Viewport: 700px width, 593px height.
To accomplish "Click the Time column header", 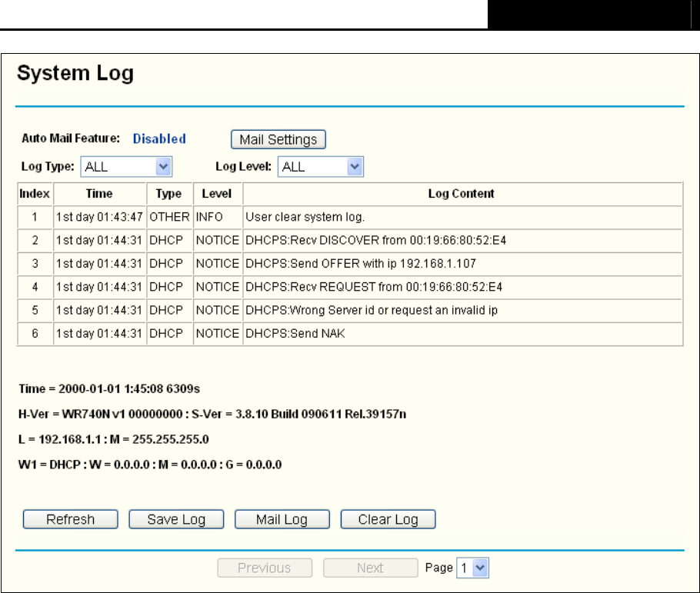I will pyautogui.click(x=99, y=194).
